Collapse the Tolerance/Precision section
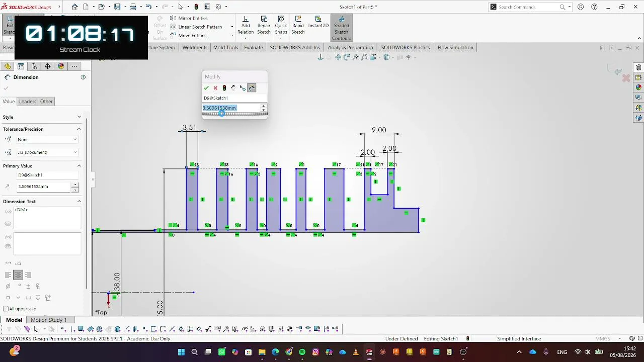The width and height of the screenshot is (644, 362). 79,129
